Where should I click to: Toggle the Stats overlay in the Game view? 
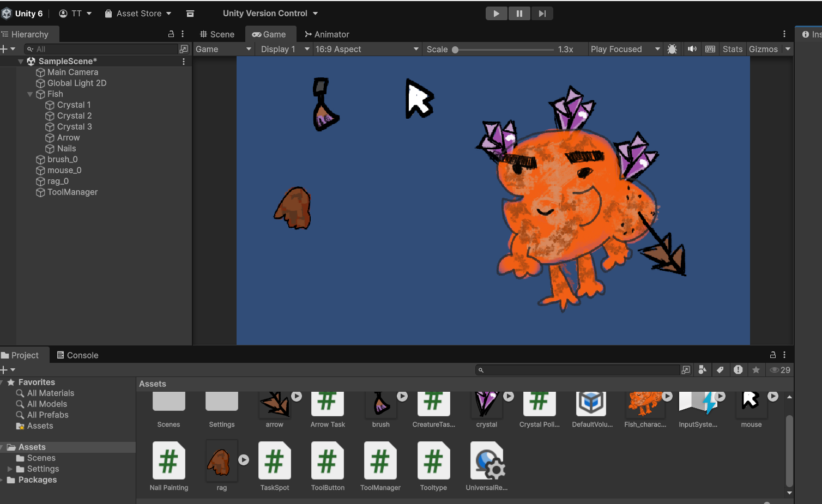732,49
